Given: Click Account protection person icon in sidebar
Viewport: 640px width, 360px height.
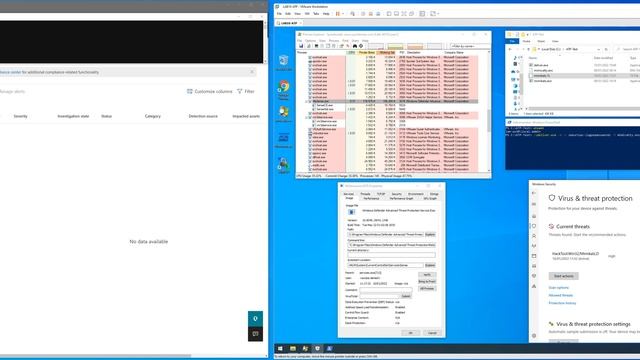Looking at the screenshot, I should pos(534,236).
